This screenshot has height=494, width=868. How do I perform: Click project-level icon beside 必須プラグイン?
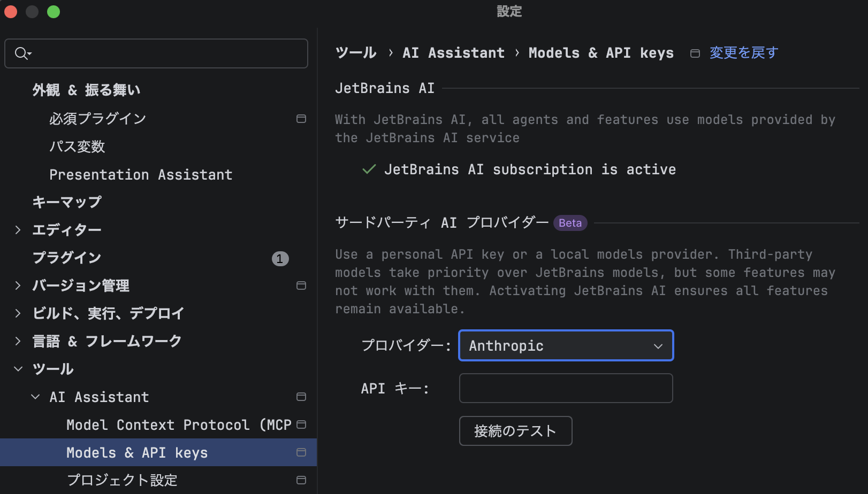click(x=301, y=119)
